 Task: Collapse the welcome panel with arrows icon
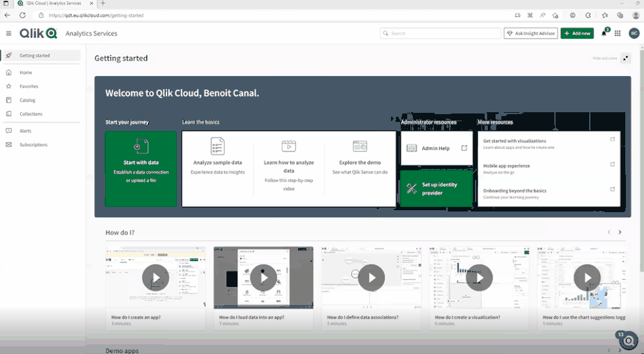pos(625,58)
